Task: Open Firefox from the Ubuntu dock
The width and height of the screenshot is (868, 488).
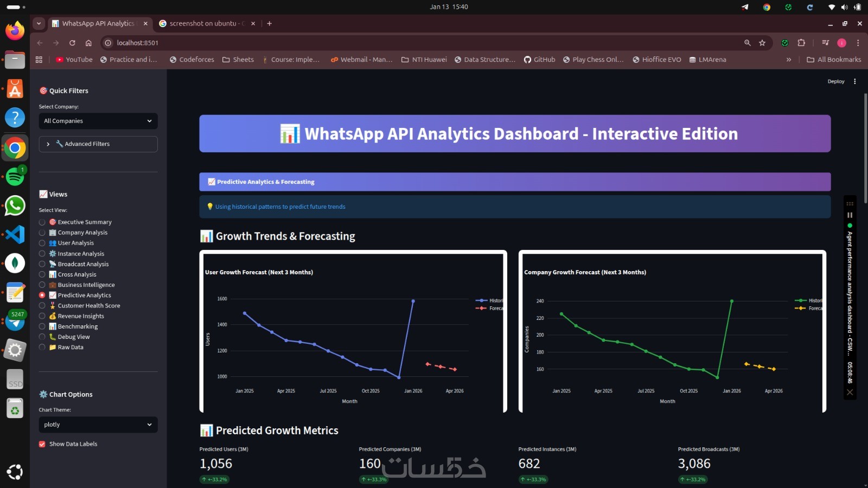Action: click(x=15, y=30)
